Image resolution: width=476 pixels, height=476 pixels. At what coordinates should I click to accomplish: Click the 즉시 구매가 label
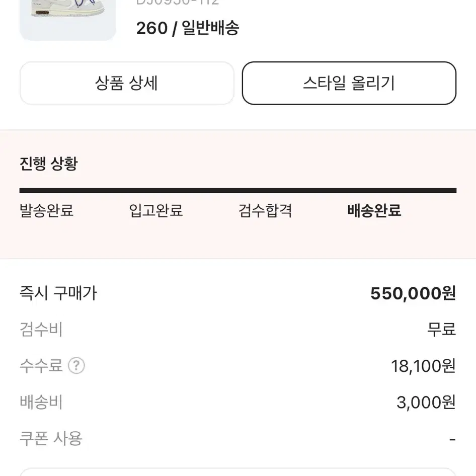[58, 293]
